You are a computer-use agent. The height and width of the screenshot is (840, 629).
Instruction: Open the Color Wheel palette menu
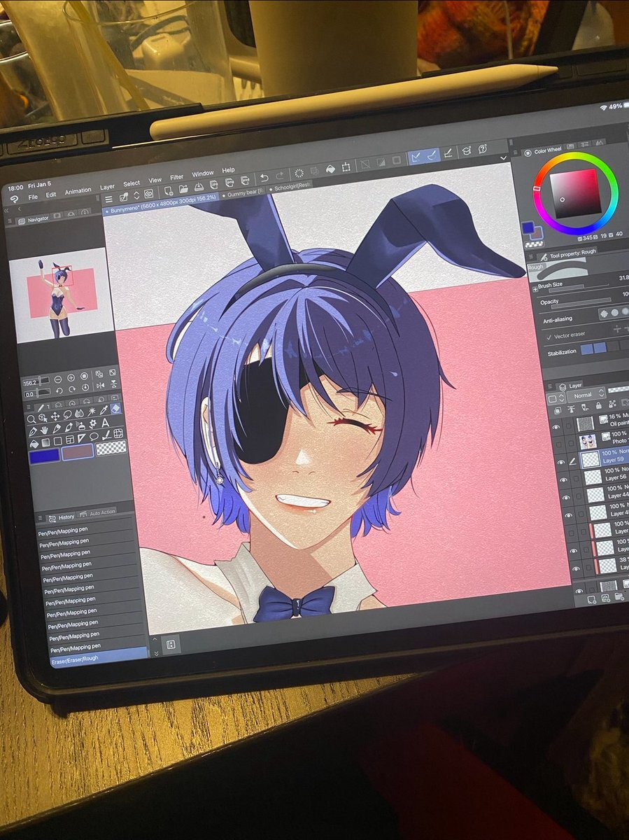pyautogui.click(x=517, y=153)
